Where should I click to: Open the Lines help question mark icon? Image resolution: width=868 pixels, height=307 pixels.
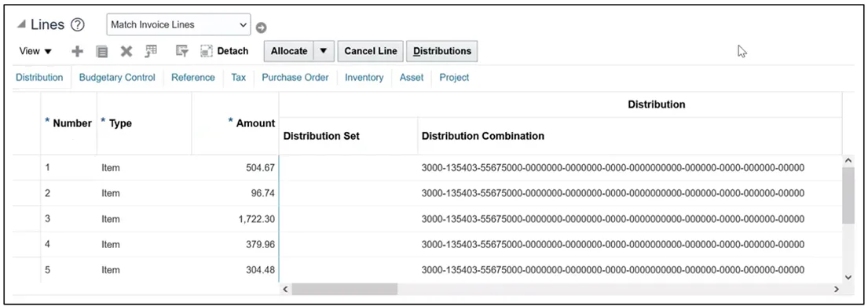[x=78, y=25]
